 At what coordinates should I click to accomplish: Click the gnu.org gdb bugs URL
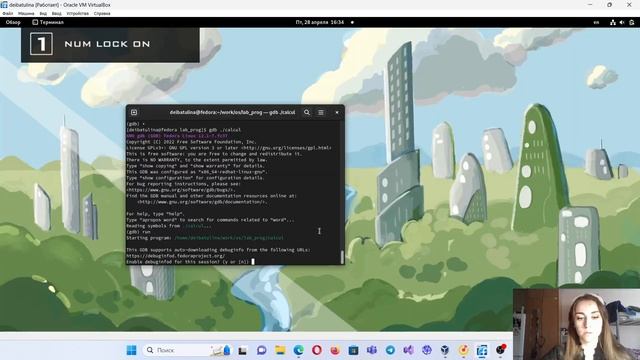[181, 190]
